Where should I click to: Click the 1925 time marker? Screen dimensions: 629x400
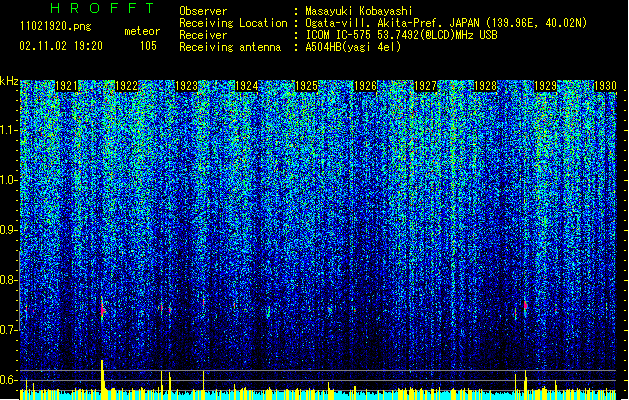[306, 86]
